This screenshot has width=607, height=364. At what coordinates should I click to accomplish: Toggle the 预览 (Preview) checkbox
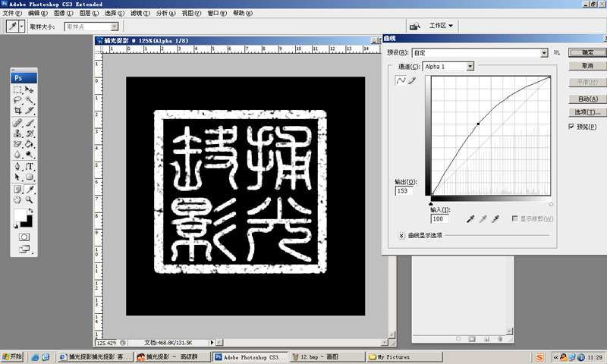[571, 127]
